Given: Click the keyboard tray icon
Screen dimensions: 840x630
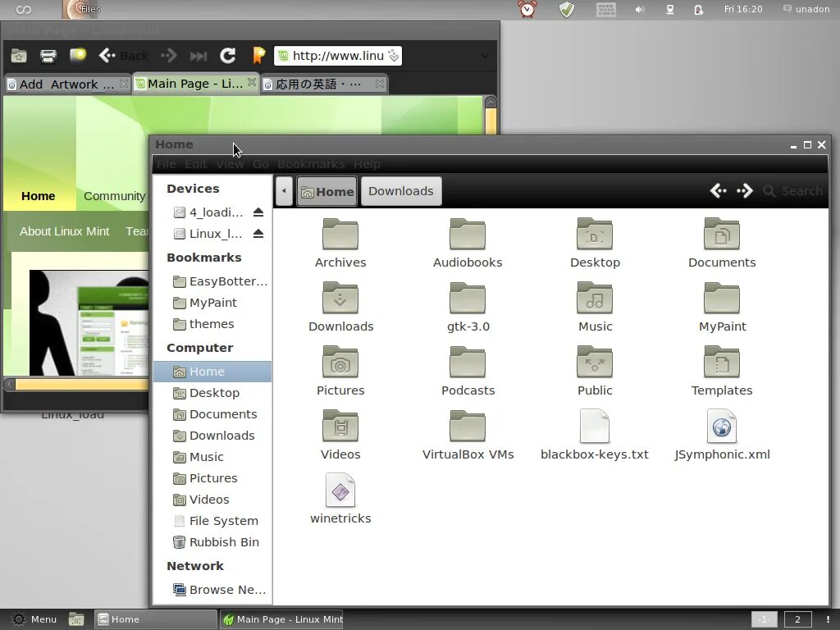Looking at the screenshot, I should (x=606, y=10).
